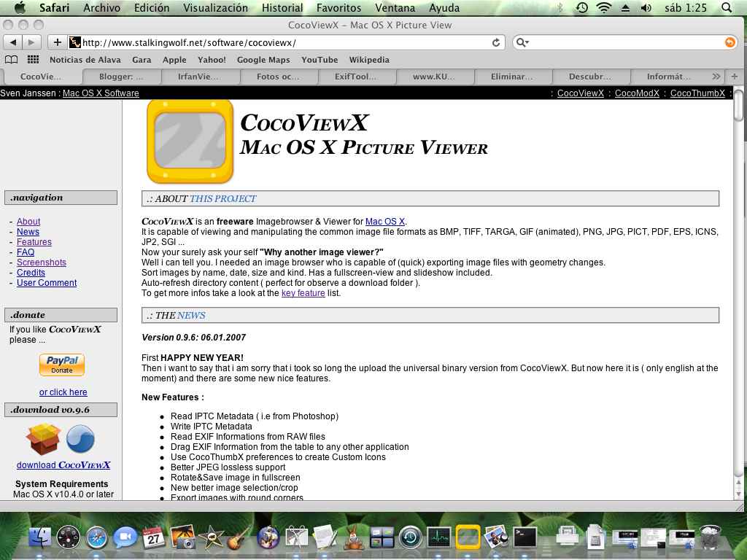Open the CocoModX link in header
The height and width of the screenshot is (560, 747).
coord(637,93)
